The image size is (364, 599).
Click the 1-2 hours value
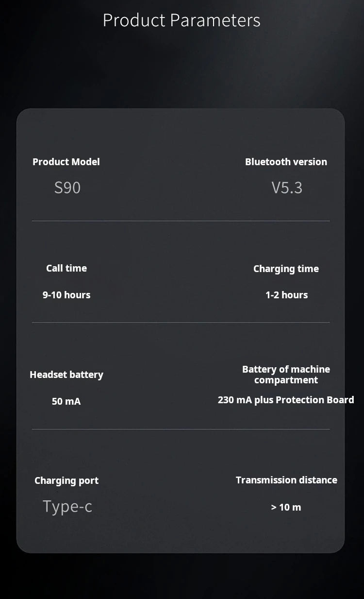286,295
